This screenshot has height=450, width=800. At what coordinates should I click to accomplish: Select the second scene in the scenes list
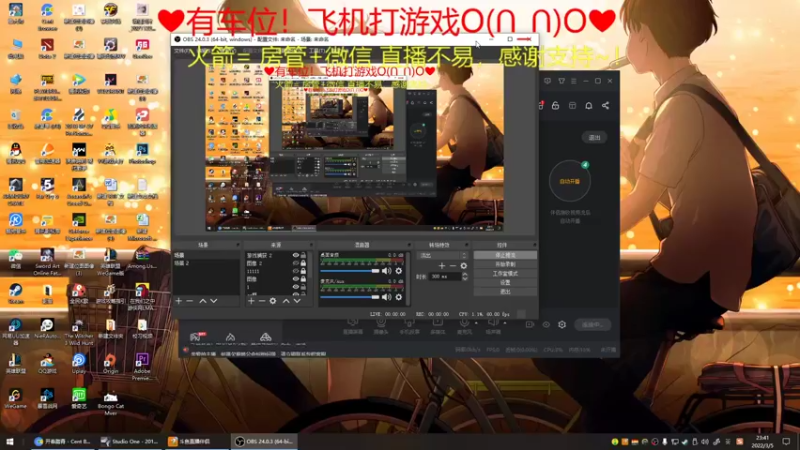pos(206,263)
